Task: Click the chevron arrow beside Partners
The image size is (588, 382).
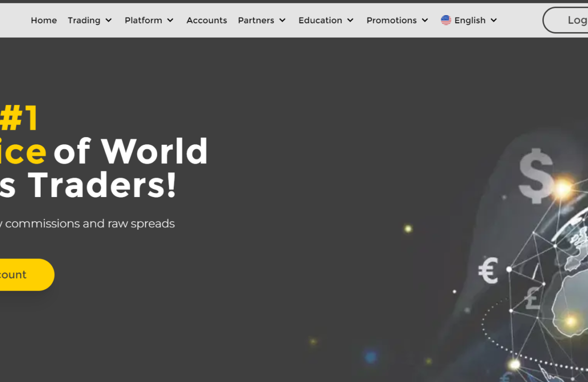Action: (x=282, y=20)
